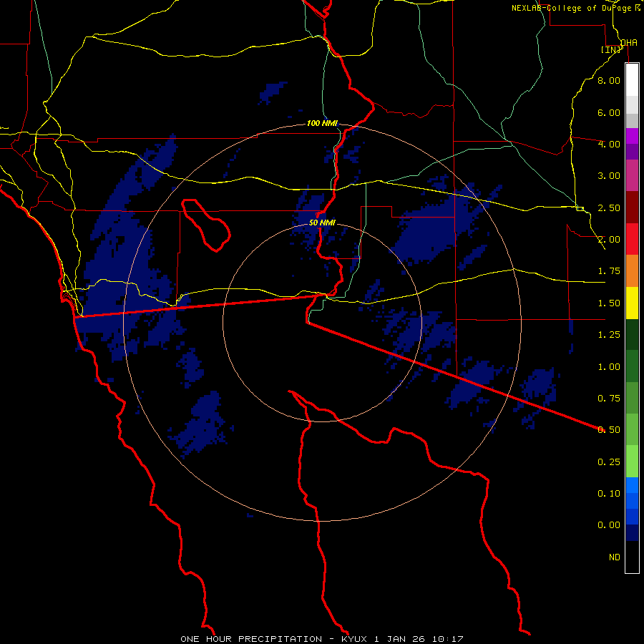The width and height of the screenshot is (644, 644).
Task: Click the 1.00 legend value
Action: [609, 367]
